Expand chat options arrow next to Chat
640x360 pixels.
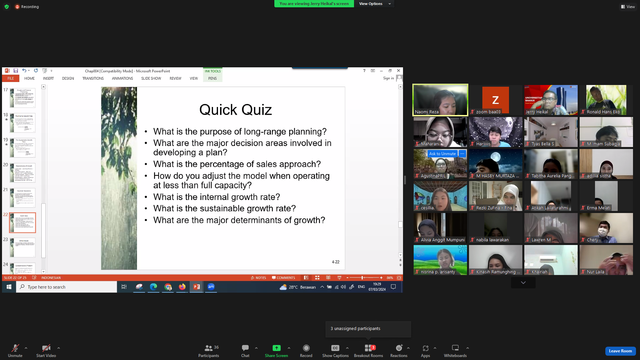256,348
